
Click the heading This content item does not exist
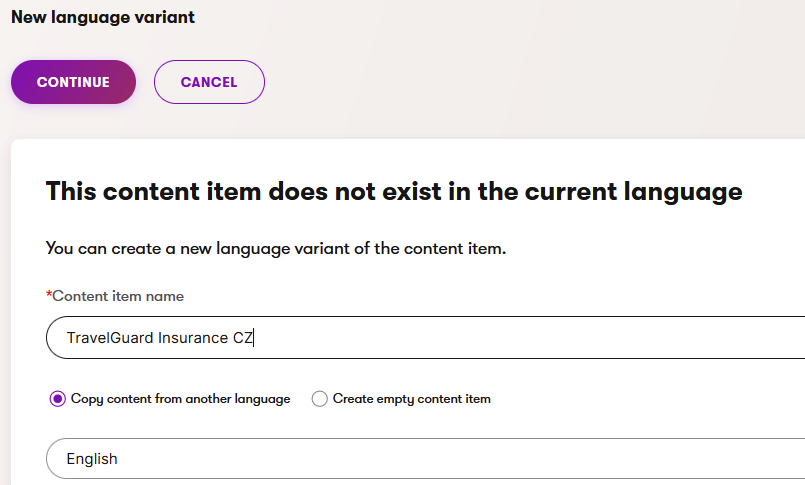click(394, 191)
